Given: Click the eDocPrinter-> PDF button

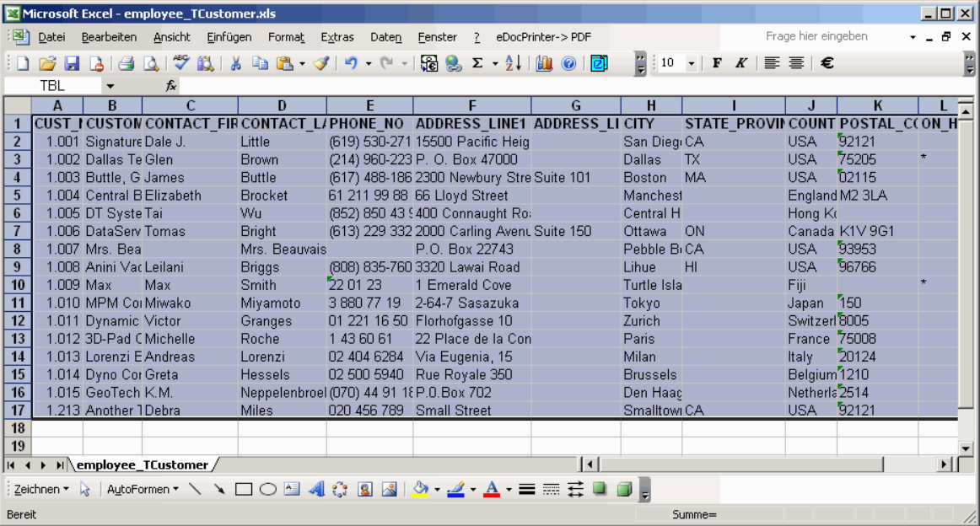Looking at the screenshot, I should pos(543,37).
